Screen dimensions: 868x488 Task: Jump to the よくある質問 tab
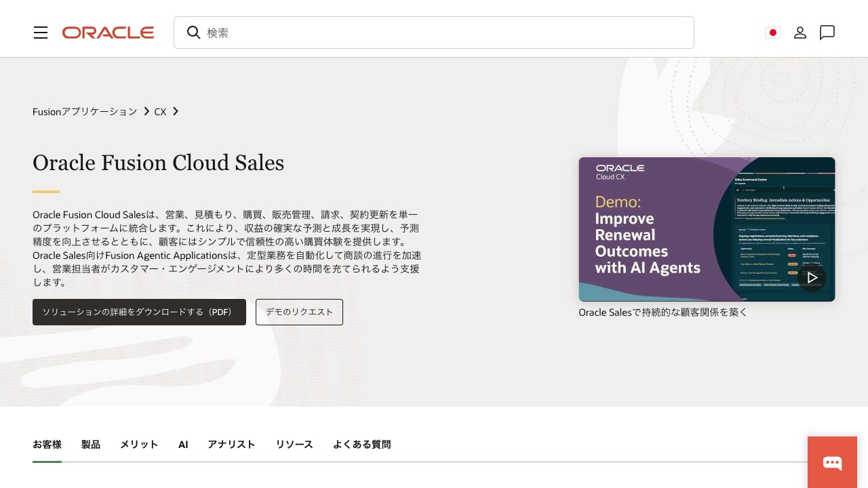361,445
